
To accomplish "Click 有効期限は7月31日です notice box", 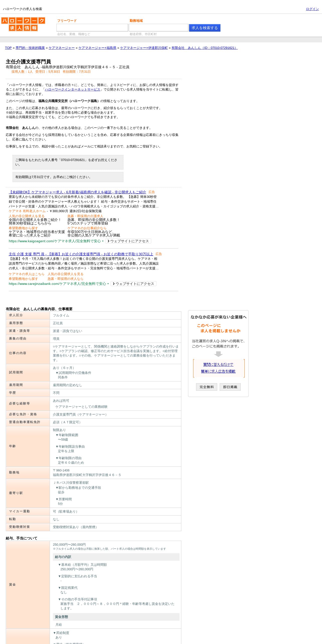I will coord(68,177).
